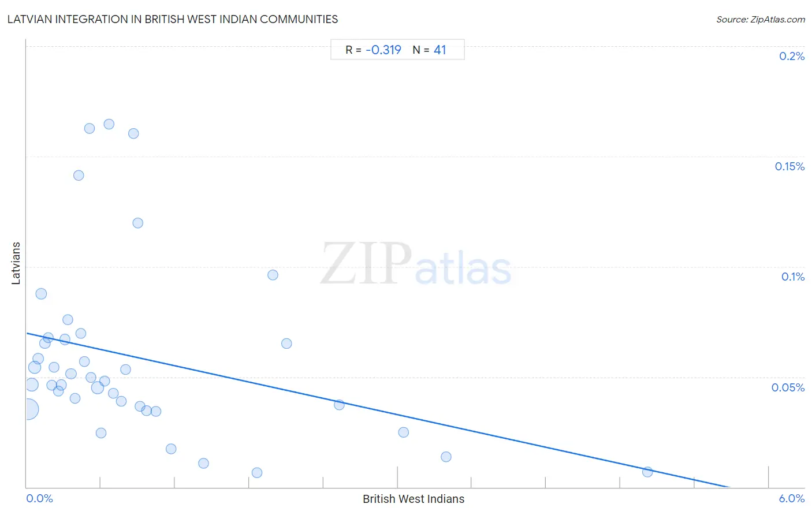The height and width of the screenshot is (515, 812).
Task: Click the 0.0% x-axis start label
Action: pyautogui.click(x=39, y=498)
